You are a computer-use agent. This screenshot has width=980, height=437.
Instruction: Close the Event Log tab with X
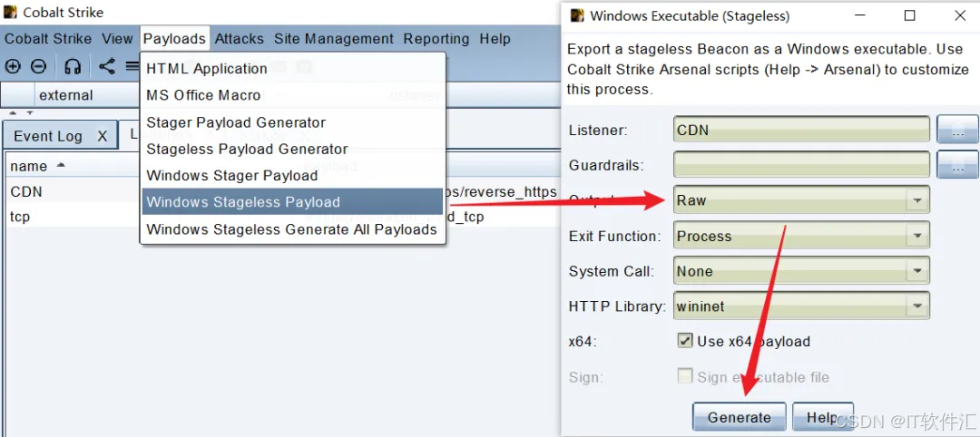103,136
